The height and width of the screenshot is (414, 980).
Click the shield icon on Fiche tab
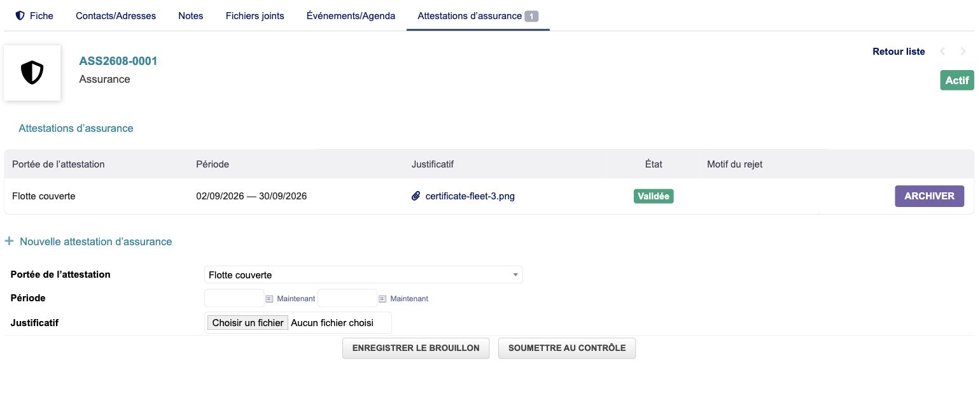pyautogui.click(x=20, y=15)
